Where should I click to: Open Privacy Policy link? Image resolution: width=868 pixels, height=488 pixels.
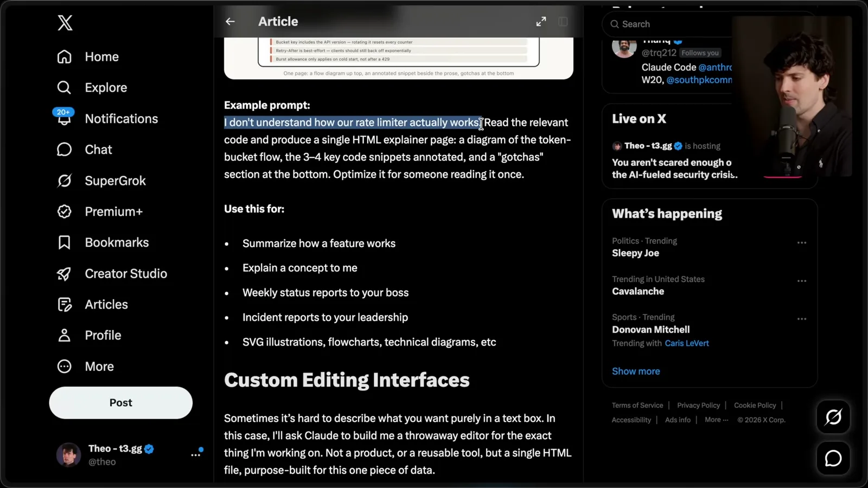click(698, 406)
